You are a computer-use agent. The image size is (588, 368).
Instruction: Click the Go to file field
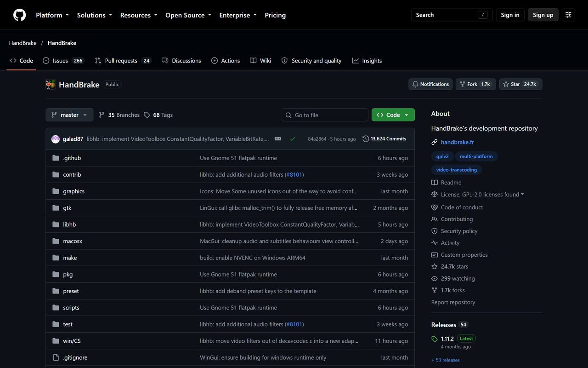325,115
